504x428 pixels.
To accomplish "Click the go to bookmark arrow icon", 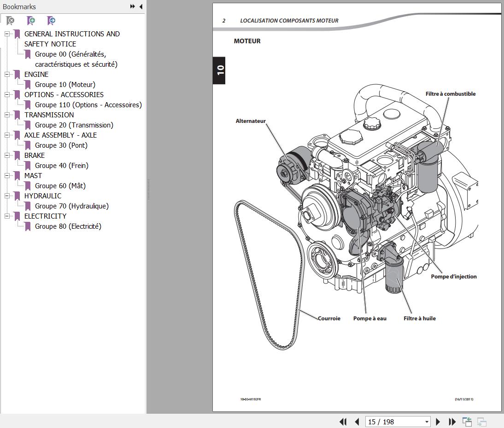I will pyautogui.click(x=51, y=21).
